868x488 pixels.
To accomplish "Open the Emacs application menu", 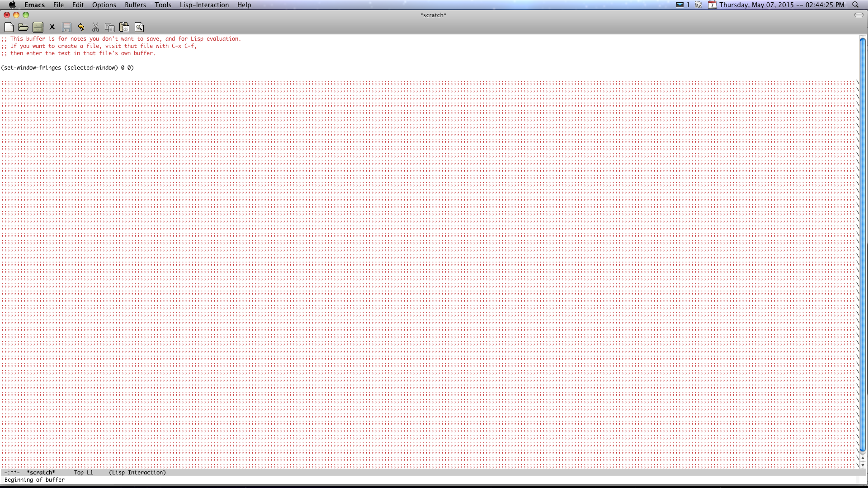I will (34, 5).
